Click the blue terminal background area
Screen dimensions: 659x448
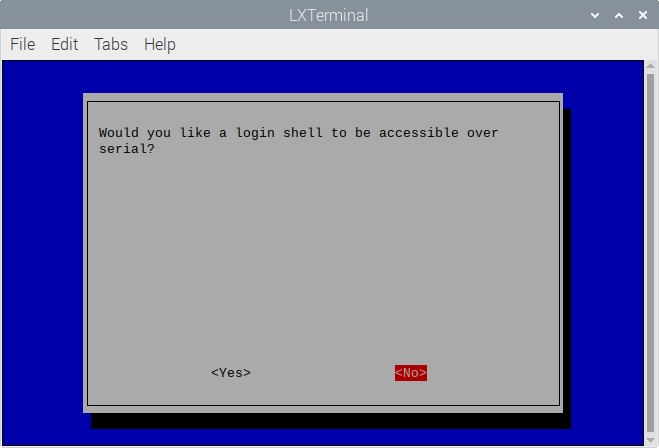click(x=42, y=252)
